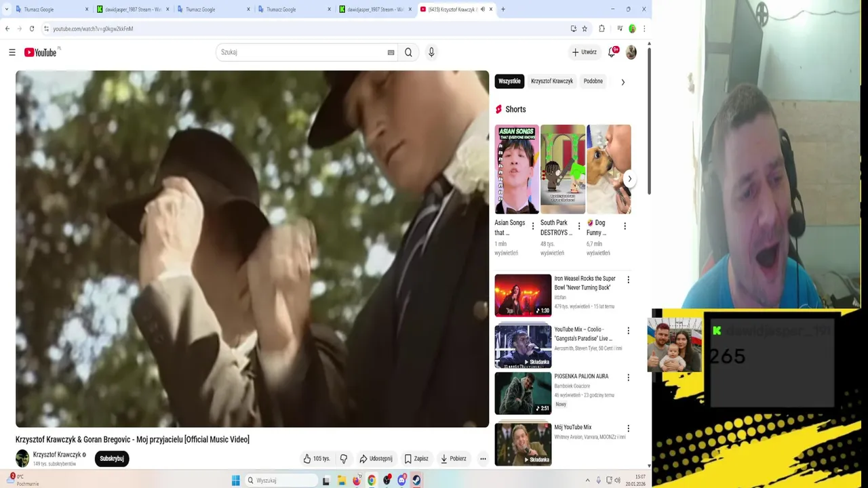The image size is (868, 488).
Task: Open more actions three-dot menu under video
Action: [483, 459]
